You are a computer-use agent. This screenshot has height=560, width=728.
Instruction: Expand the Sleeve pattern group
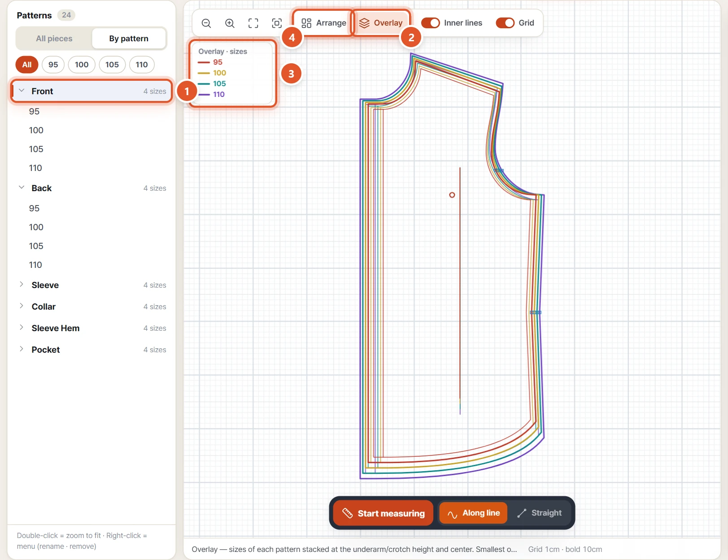[22, 284]
